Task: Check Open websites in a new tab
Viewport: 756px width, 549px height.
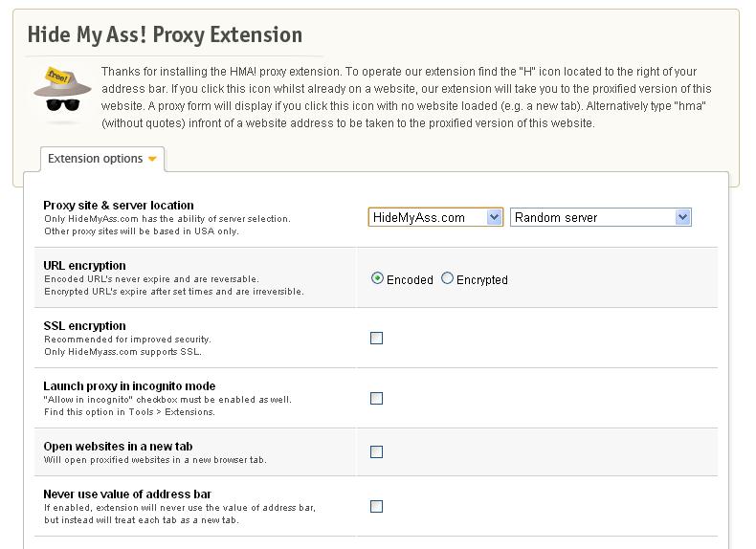Action: 376,451
